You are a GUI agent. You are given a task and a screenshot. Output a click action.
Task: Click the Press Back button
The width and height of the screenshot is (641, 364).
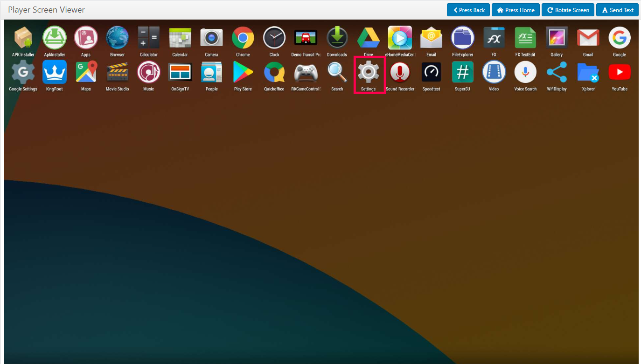[468, 10]
